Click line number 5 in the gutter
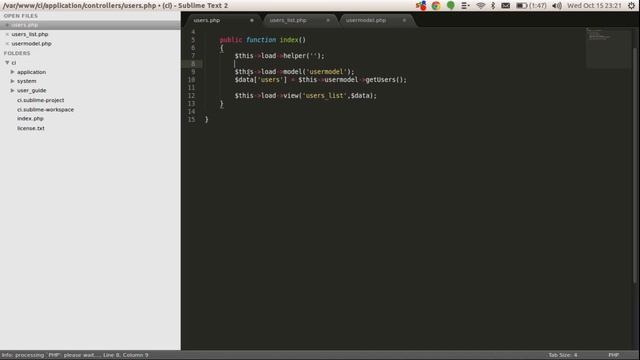Viewport: 640px width, 360px height. point(193,40)
